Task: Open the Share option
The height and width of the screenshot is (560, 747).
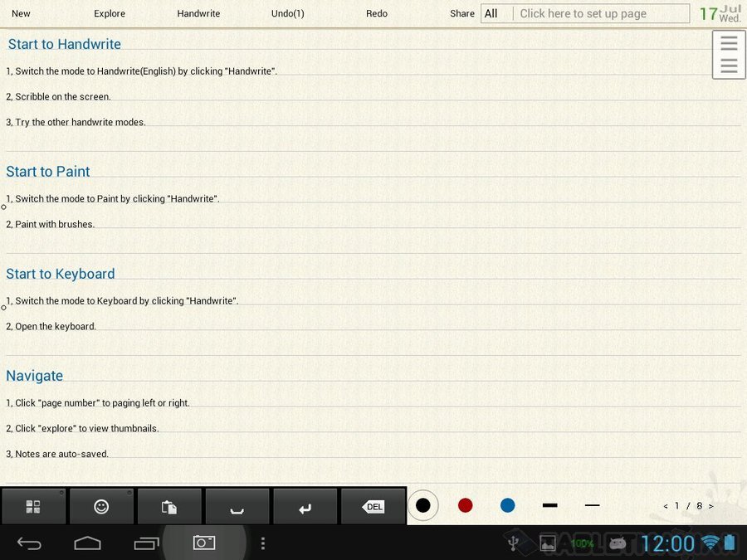Action: (462, 14)
